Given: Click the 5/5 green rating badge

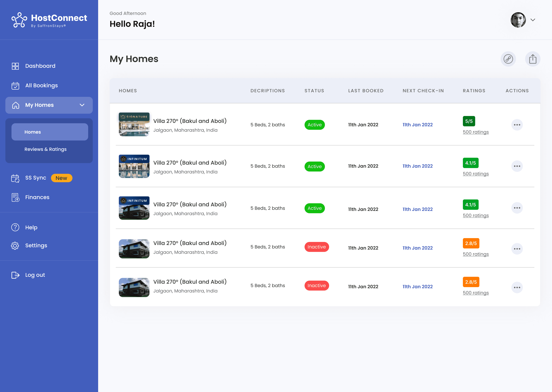Looking at the screenshot, I should (469, 121).
